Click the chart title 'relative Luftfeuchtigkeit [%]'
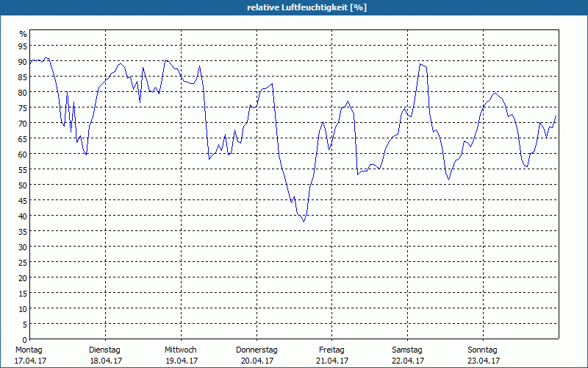The width and height of the screenshot is (588, 368). click(306, 7)
